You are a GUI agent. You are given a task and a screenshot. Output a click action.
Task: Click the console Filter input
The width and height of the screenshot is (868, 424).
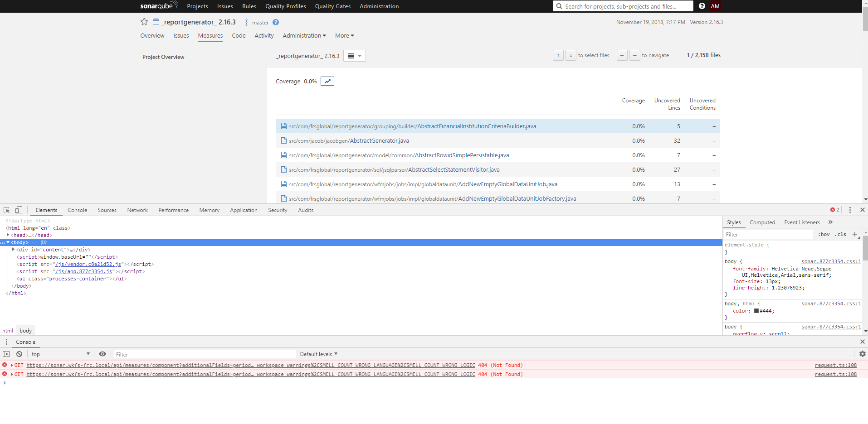point(204,354)
